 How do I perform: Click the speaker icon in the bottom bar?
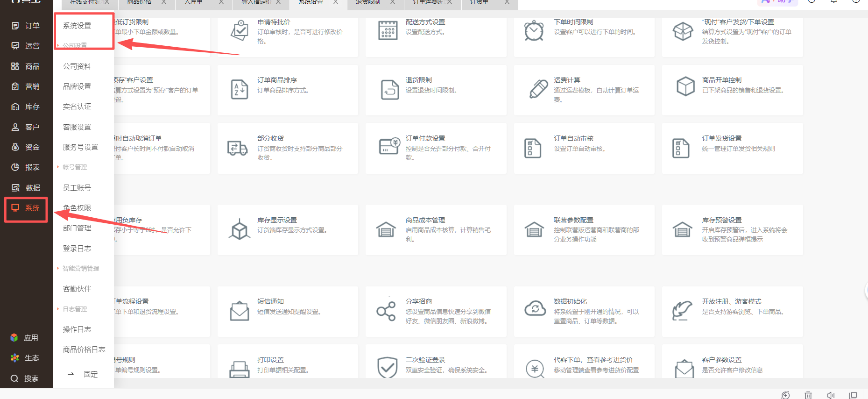pyautogui.click(x=831, y=395)
